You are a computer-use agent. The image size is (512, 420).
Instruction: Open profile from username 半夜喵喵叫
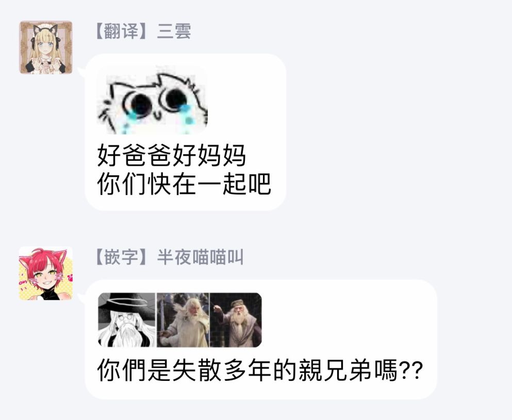(200, 257)
